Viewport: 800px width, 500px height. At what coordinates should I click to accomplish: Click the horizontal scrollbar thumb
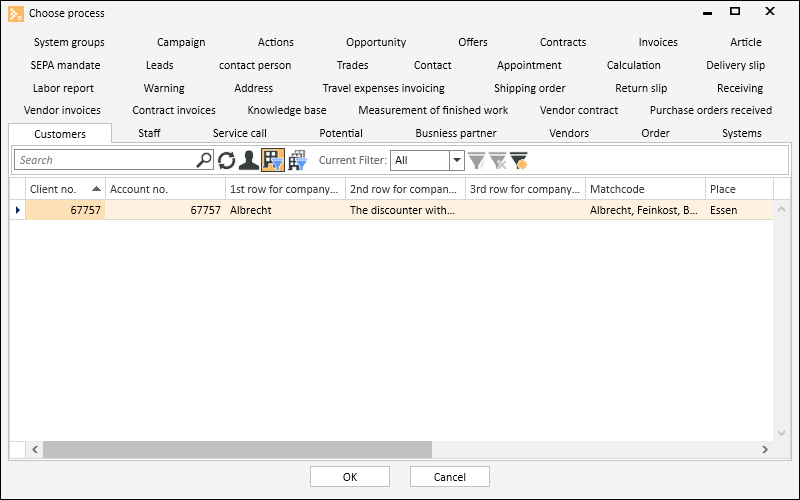click(237, 449)
